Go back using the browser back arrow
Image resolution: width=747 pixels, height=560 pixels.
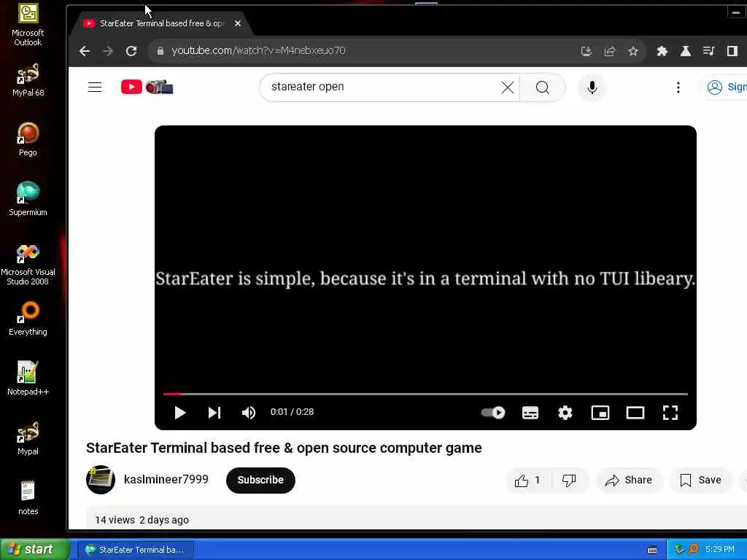[85, 51]
